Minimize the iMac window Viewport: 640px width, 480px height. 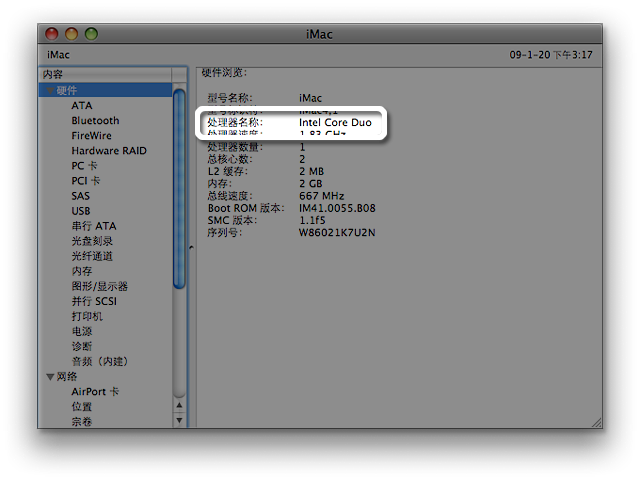pyautogui.click(x=71, y=34)
